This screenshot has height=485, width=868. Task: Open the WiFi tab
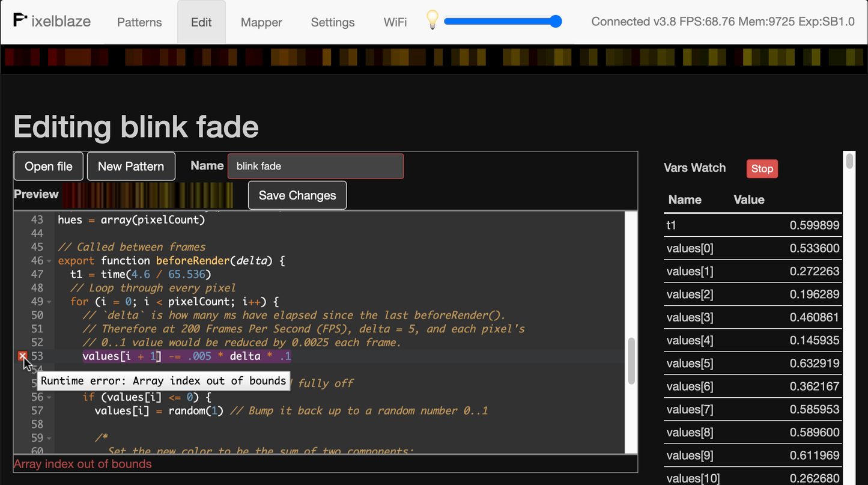click(x=395, y=22)
